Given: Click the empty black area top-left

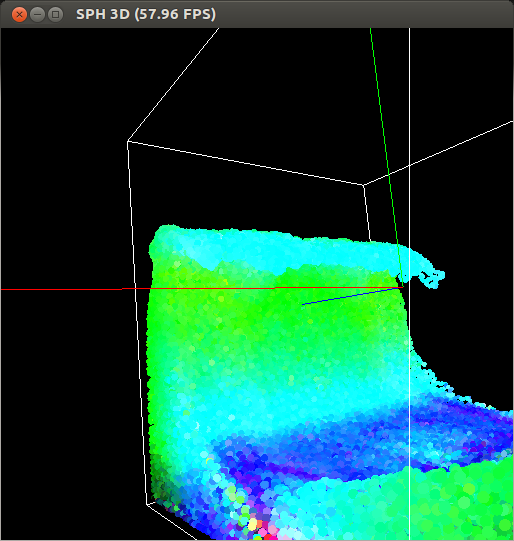Looking at the screenshot, I should point(62,104).
